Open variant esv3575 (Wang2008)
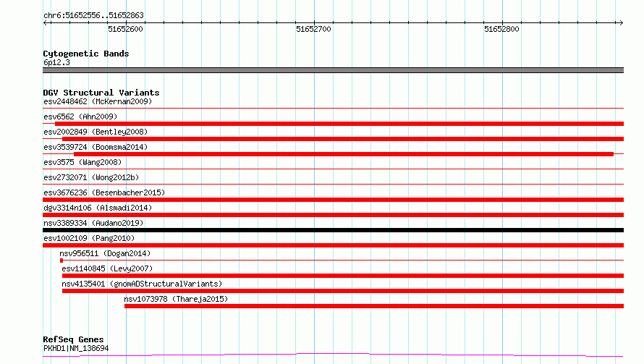644x364 pixels. tap(82, 162)
